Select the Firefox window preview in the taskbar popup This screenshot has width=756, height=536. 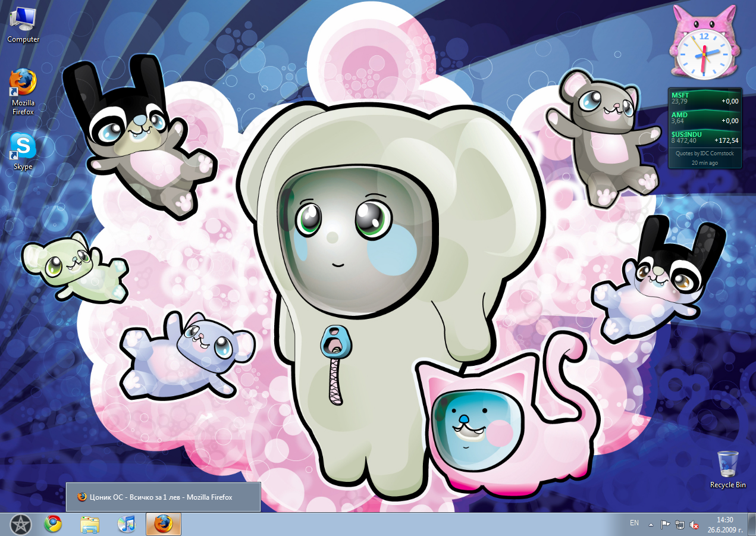click(x=163, y=497)
